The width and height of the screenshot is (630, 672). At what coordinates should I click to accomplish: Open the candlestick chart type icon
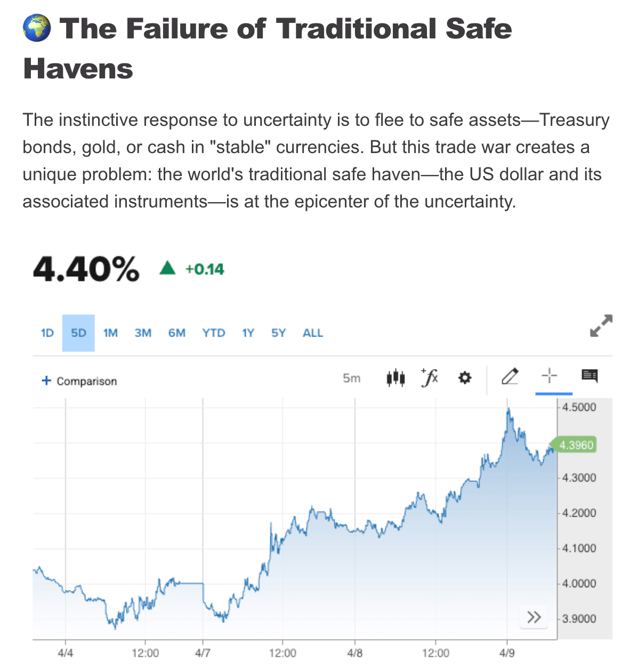395,378
